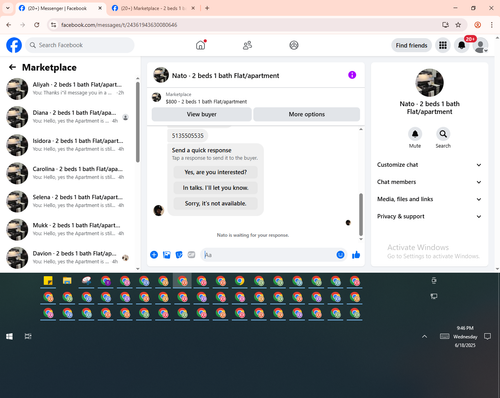The image size is (500, 398).
Task: Click the install app icon in address bar
Action: (x=445, y=25)
